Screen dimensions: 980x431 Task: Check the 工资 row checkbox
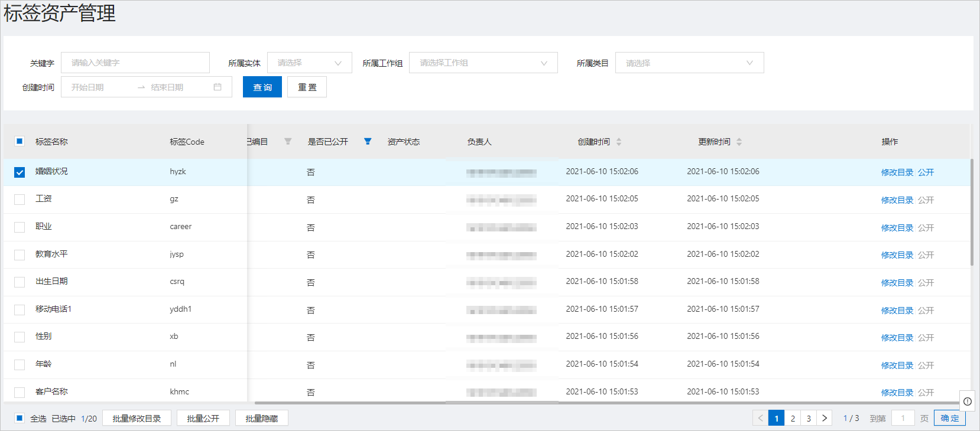[20, 200]
